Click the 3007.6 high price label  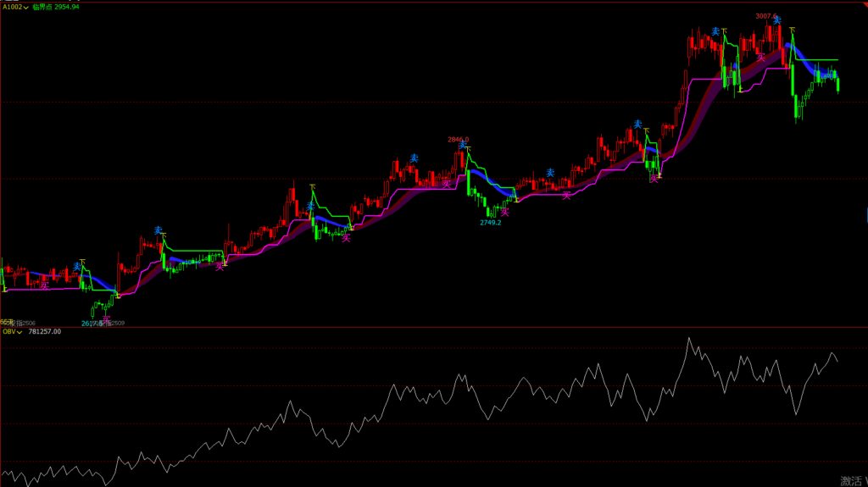tap(766, 16)
